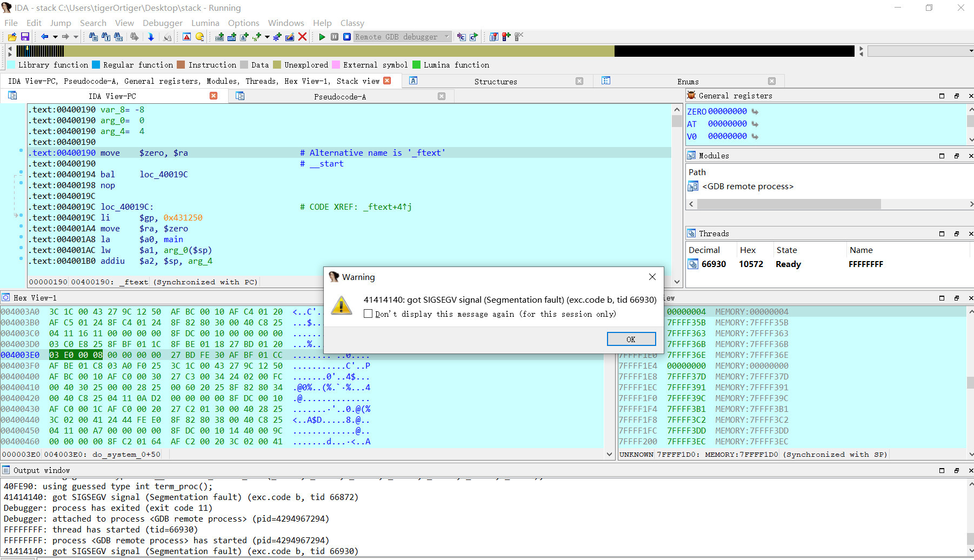Viewport: 974px width, 560px height.
Task: Click the blue down arrow jump icon
Action: click(x=151, y=37)
